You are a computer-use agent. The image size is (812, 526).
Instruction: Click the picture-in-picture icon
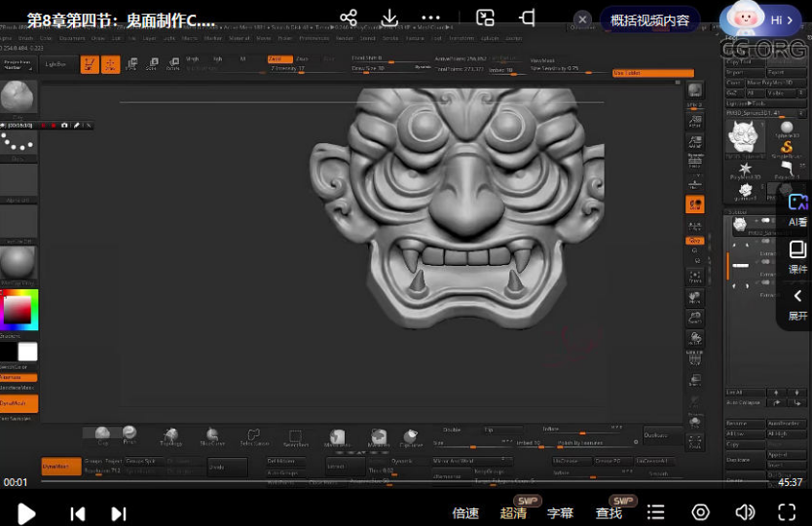coord(485,19)
